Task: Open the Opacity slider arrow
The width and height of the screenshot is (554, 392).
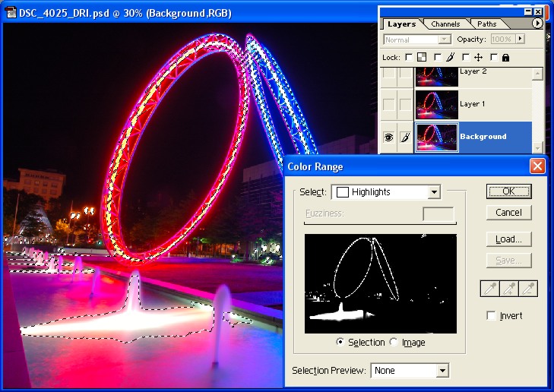Action: [521, 39]
